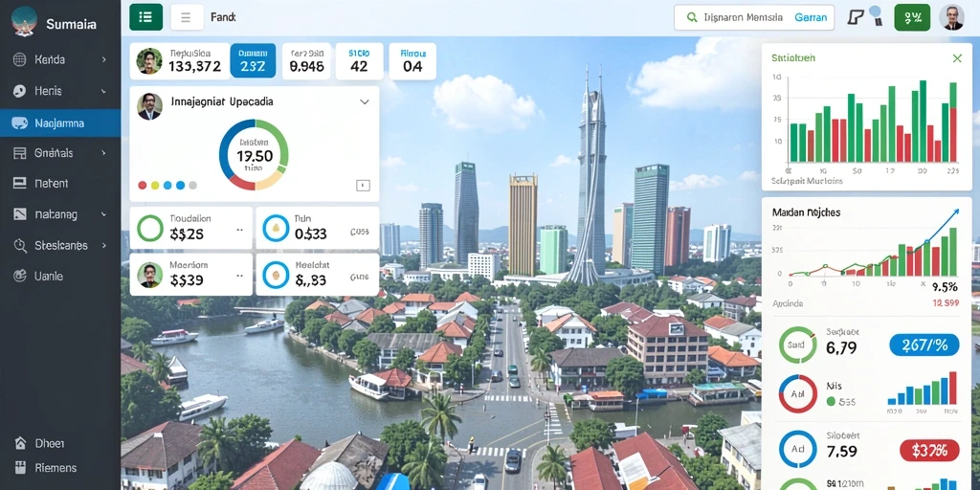Click the Sumaiaia logo icon
Image resolution: width=980 pixels, height=490 pixels.
point(24,22)
